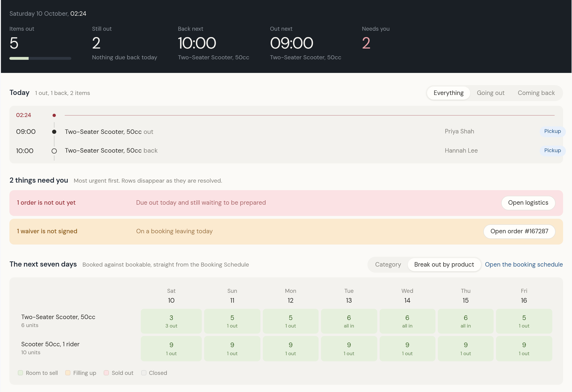Click customer name Hannah Lee

[461, 151]
